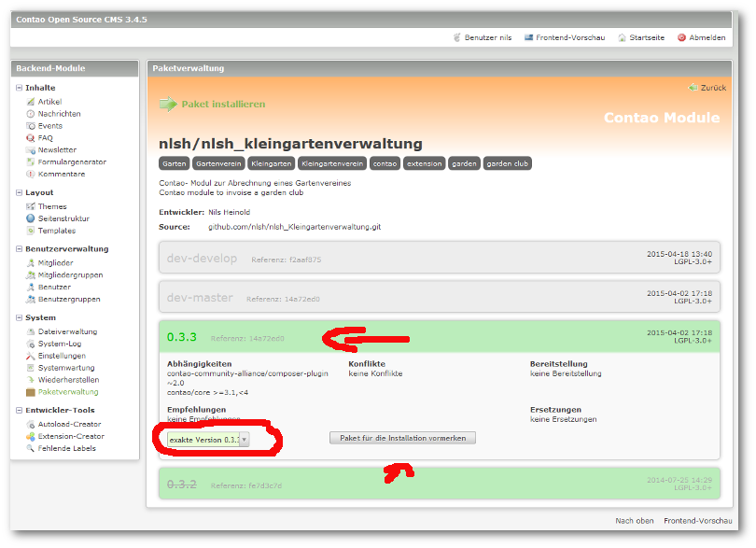
Task: Open the exakte Version dropdown
Action: 208,440
